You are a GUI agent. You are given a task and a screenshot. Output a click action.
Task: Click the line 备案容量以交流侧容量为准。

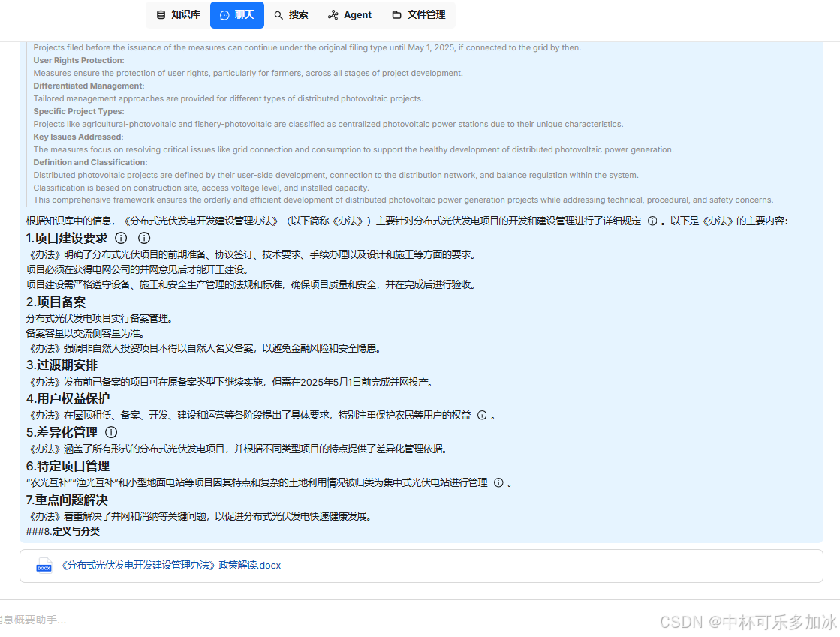pos(86,333)
